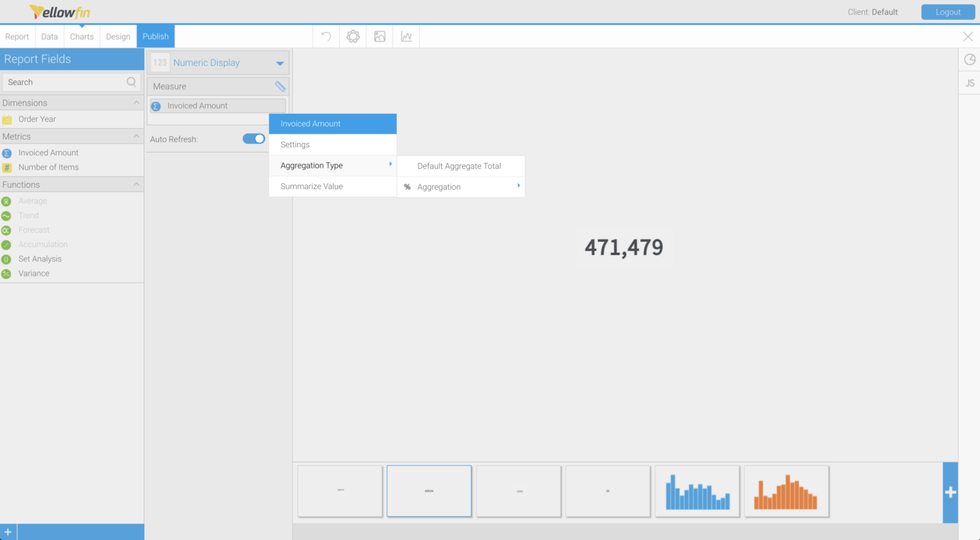Click the calendar icon beside Order Year

click(x=9, y=118)
